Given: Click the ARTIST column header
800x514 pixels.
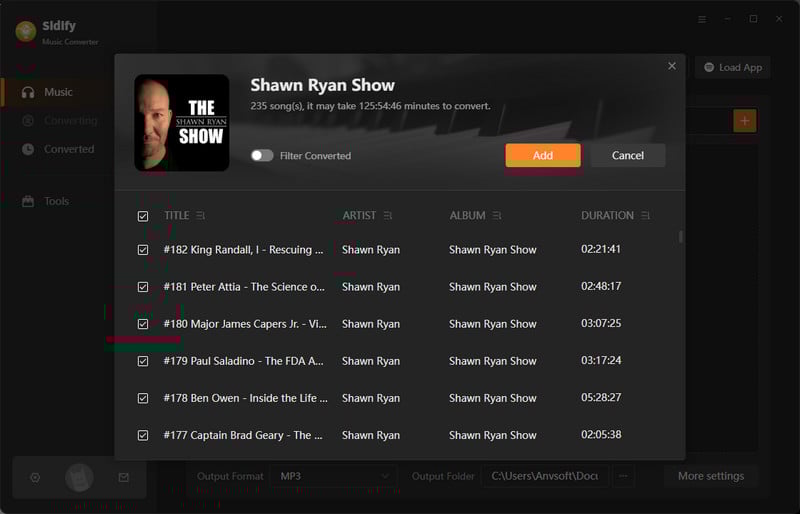Looking at the screenshot, I should pyautogui.click(x=359, y=216).
